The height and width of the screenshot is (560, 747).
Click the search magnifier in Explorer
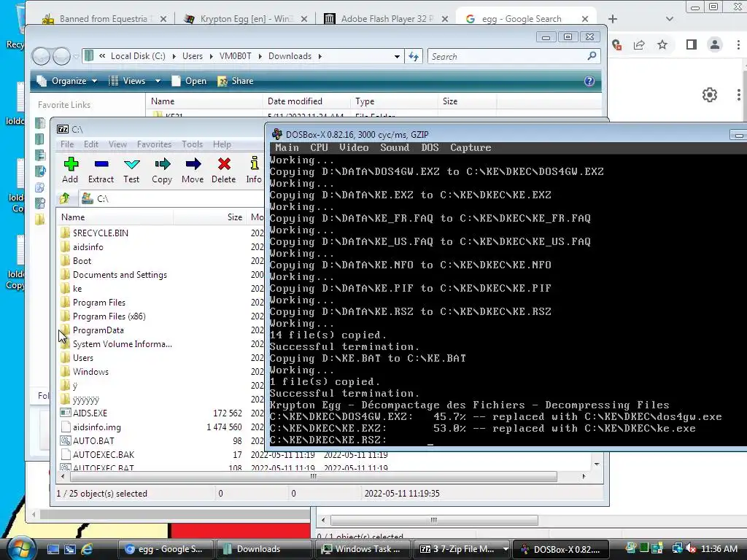(x=592, y=56)
